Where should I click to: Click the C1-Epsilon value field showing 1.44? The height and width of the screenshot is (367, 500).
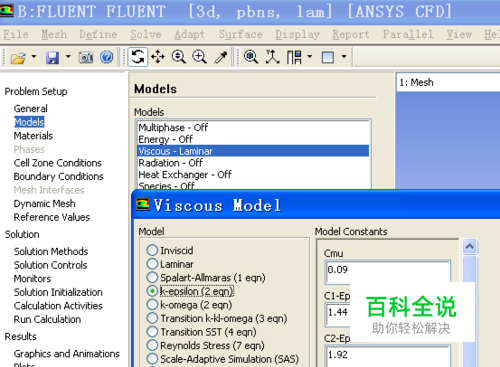[338, 314]
